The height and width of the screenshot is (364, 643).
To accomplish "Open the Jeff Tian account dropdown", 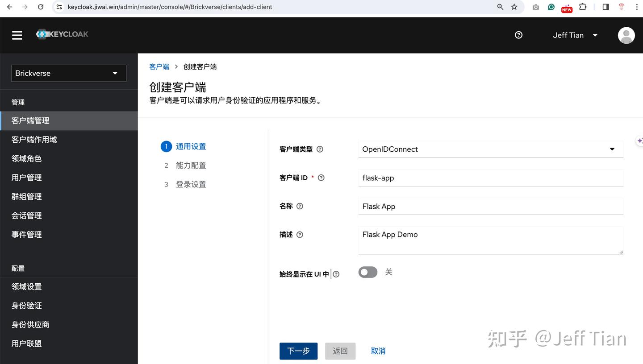I will 574,35.
